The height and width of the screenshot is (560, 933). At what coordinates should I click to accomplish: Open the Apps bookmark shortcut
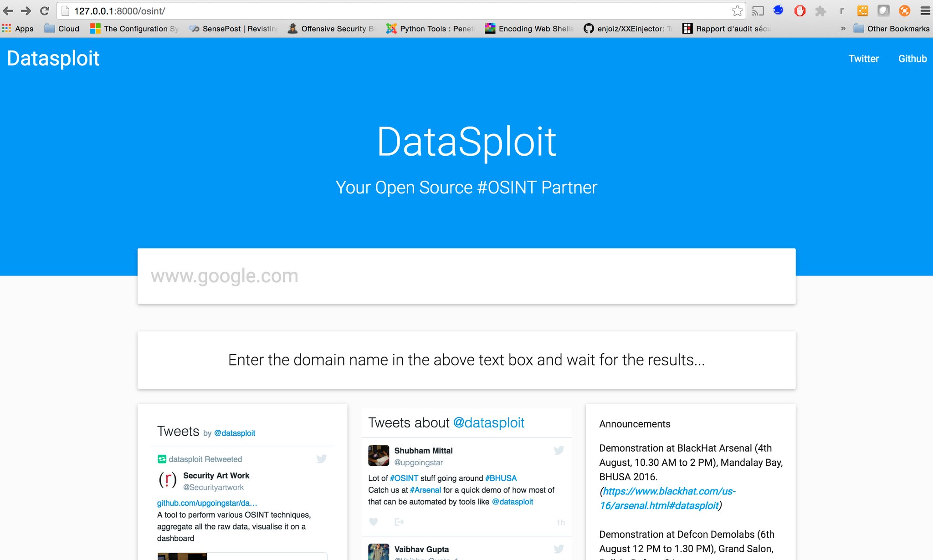pyautogui.click(x=18, y=29)
